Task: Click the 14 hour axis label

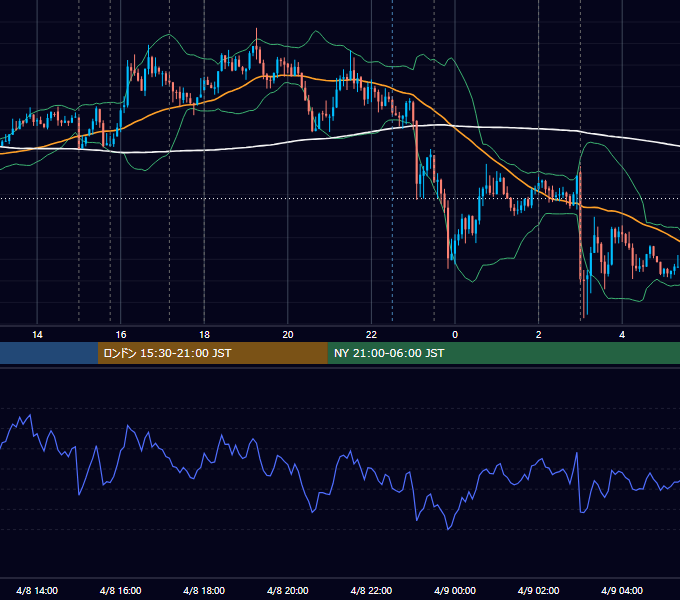Action: (x=37, y=335)
